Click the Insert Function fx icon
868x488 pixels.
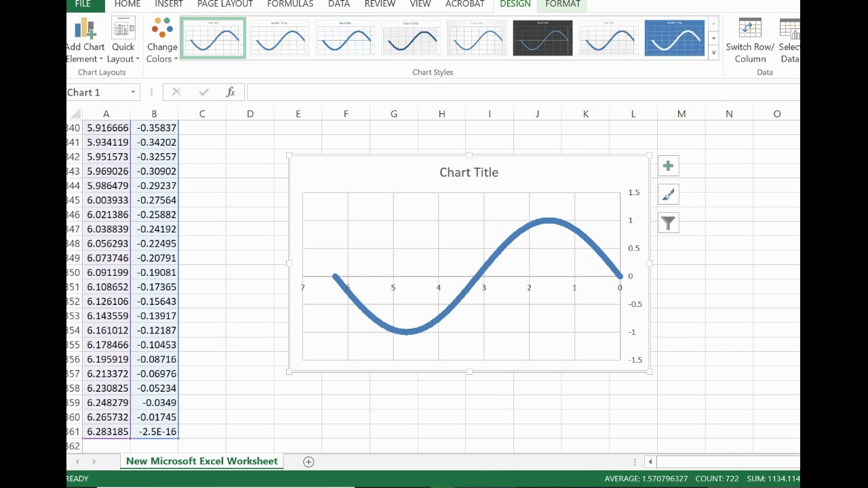click(x=231, y=92)
